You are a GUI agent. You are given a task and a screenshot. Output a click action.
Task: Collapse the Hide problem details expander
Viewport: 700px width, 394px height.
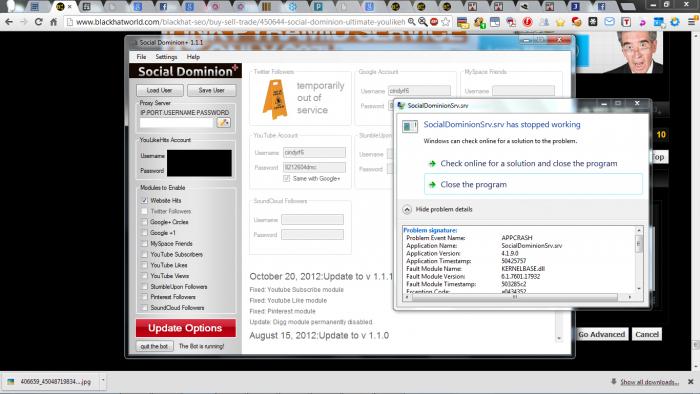point(407,209)
